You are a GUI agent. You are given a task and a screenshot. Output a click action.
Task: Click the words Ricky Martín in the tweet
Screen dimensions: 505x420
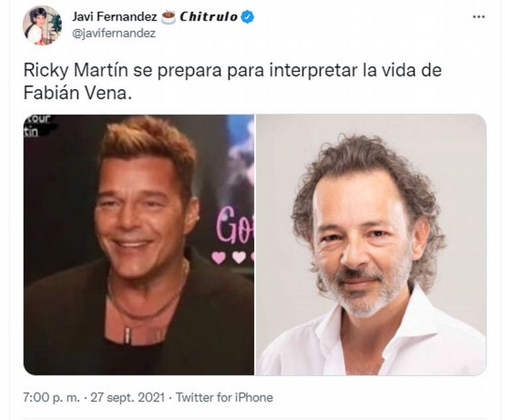76,70
